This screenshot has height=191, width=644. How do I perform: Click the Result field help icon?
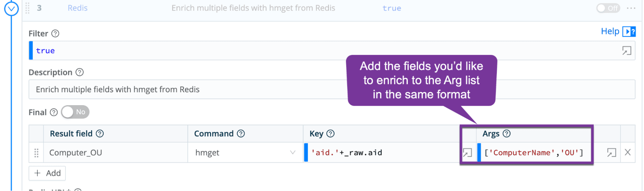click(x=100, y=134)
